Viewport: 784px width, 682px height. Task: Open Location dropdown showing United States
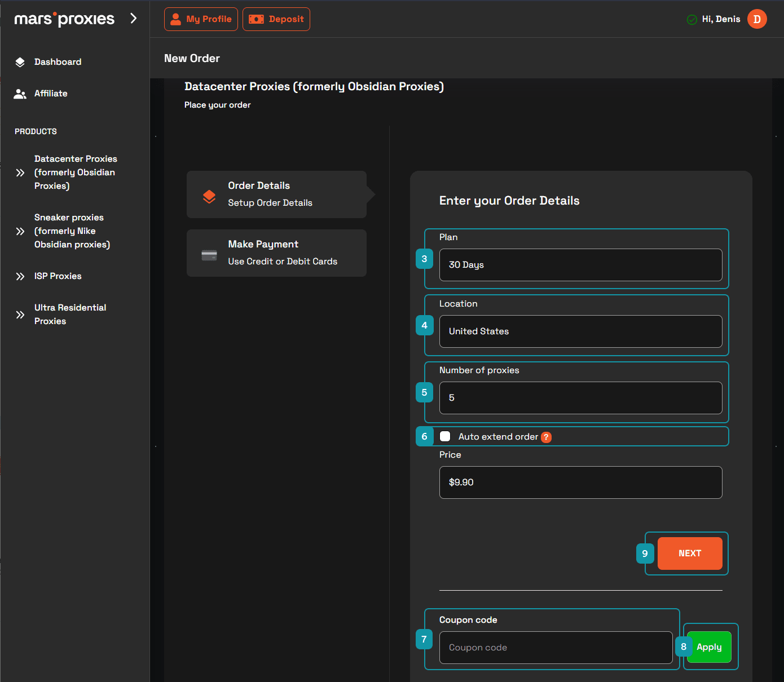pos(580,331)
